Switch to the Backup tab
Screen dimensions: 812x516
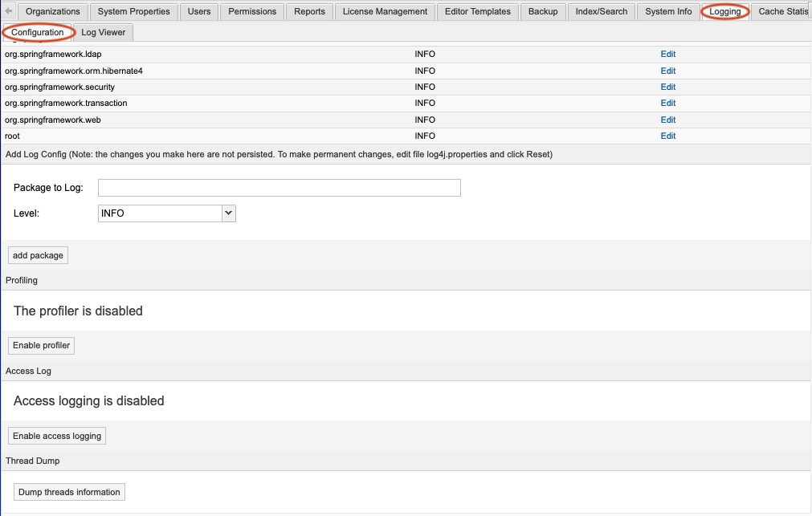pos(543,11)
